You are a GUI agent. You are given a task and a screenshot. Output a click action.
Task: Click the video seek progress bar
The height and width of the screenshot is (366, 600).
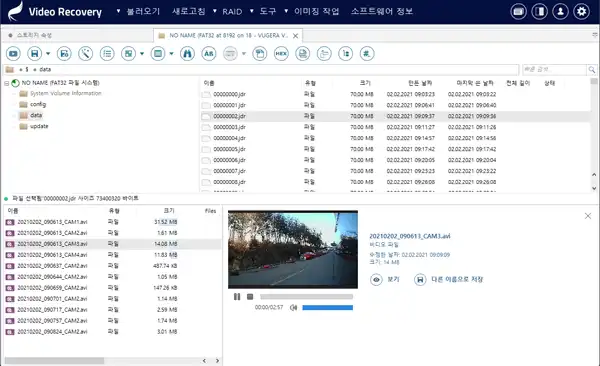coord(307,297)
